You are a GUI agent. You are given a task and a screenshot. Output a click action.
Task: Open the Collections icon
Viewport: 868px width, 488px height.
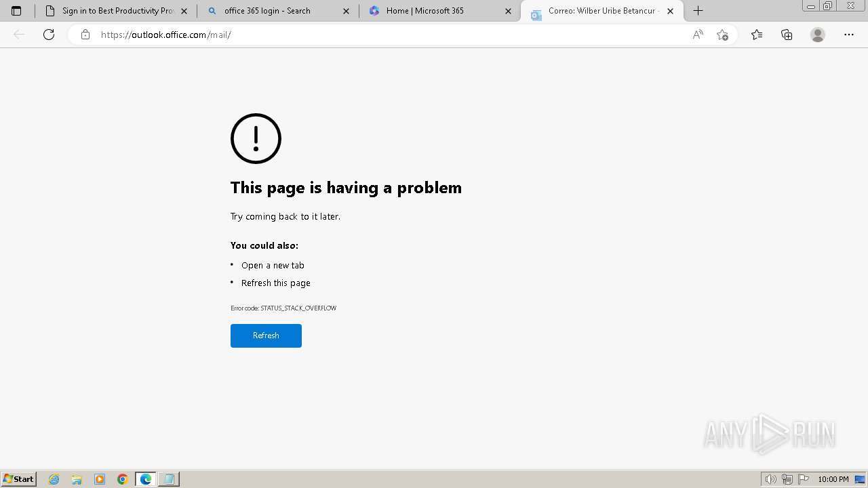click(787, 35)
